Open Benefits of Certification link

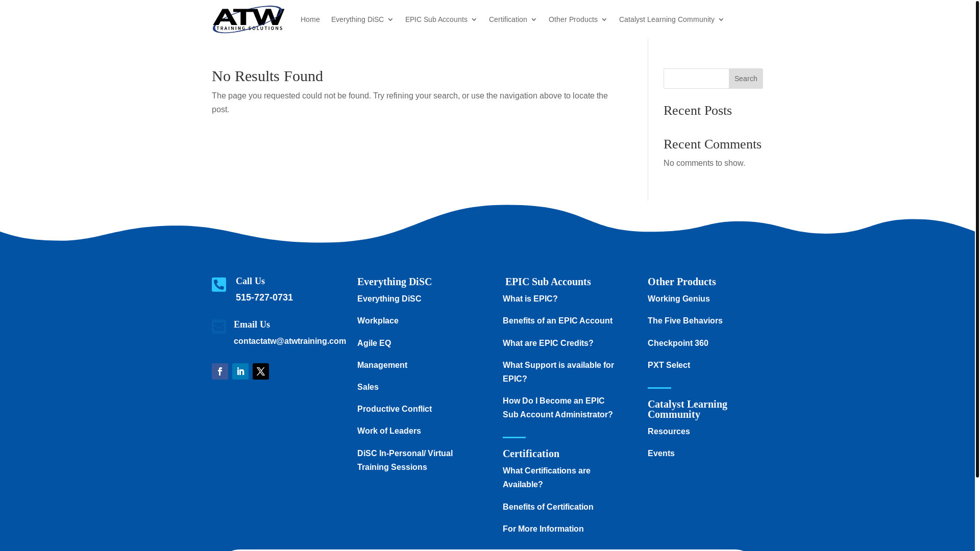[548, 507]
